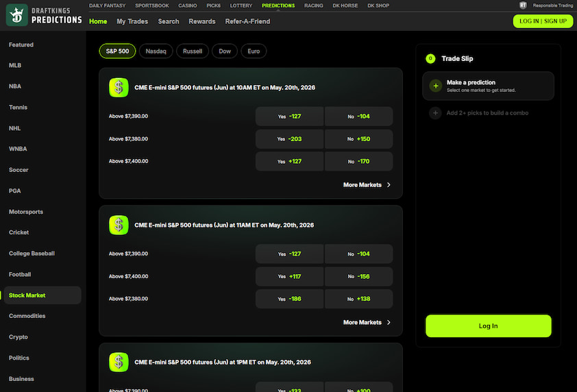Switch to Racing product
This screenshot has width=577, height=392.
314,5
